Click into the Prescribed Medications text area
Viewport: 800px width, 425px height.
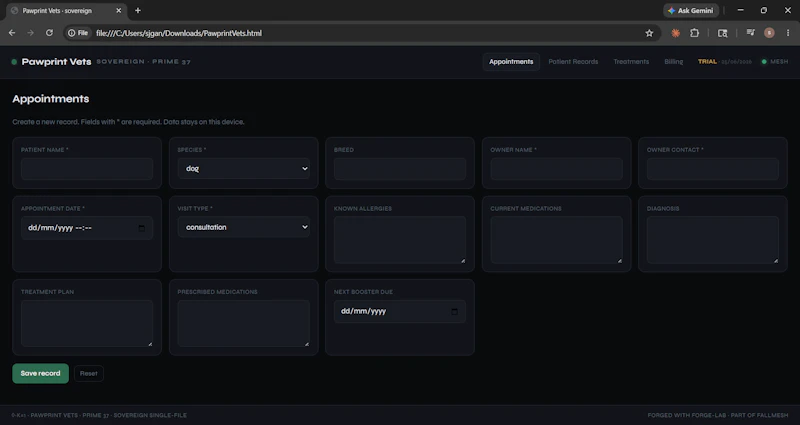tap(243, 323)
